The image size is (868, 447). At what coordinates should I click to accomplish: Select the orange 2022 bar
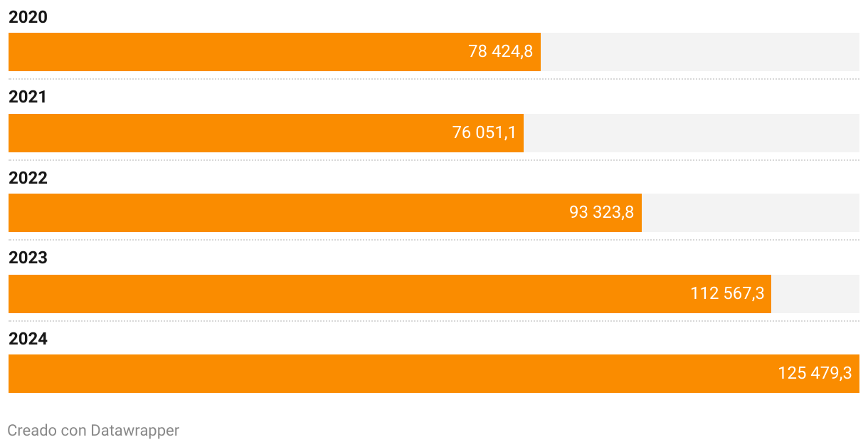pos(325,213)
